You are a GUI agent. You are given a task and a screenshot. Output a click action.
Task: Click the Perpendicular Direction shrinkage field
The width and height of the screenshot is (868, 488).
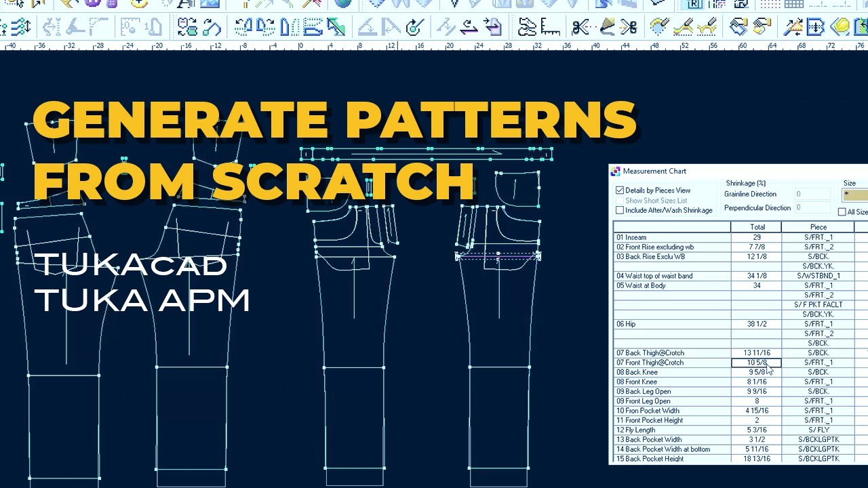812,207
